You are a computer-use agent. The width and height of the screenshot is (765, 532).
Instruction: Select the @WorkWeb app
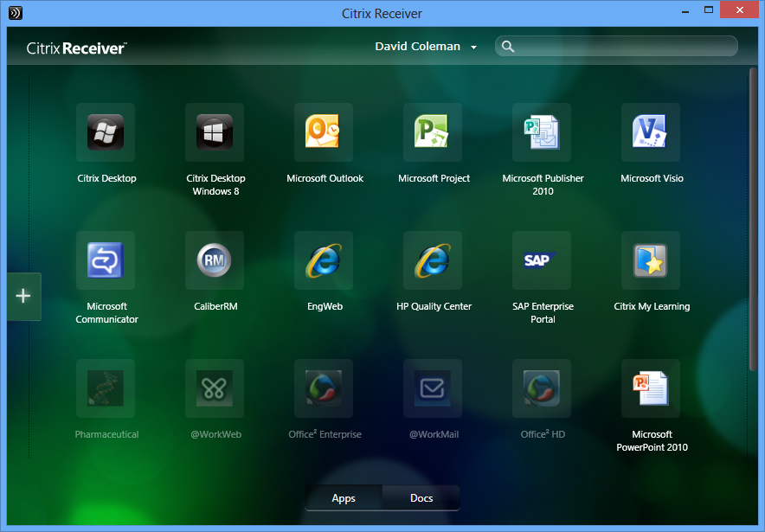pyautogui.click(x=215, y=388)
